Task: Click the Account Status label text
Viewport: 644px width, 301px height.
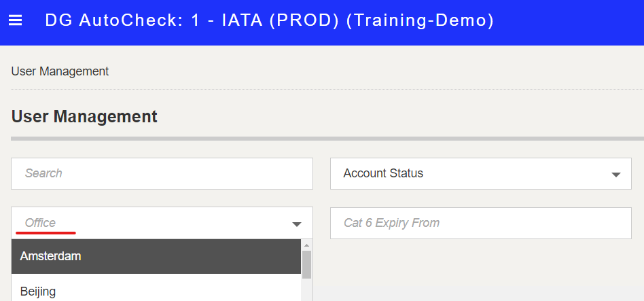Action: click(383, 173)
